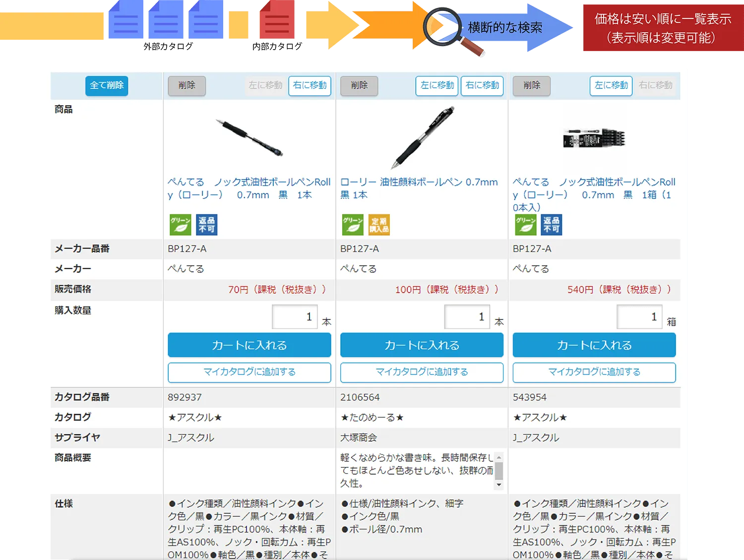
Task: Delete the 543954 product column
Action: 532,86
